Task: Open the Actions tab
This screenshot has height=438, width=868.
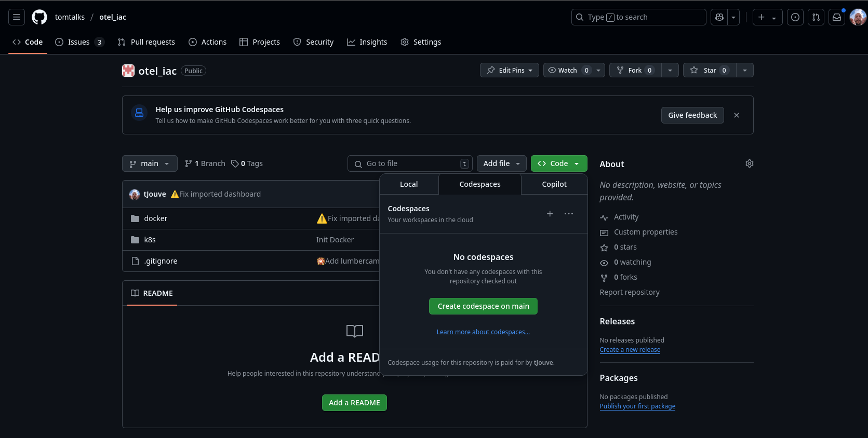Action: [207, 42]
